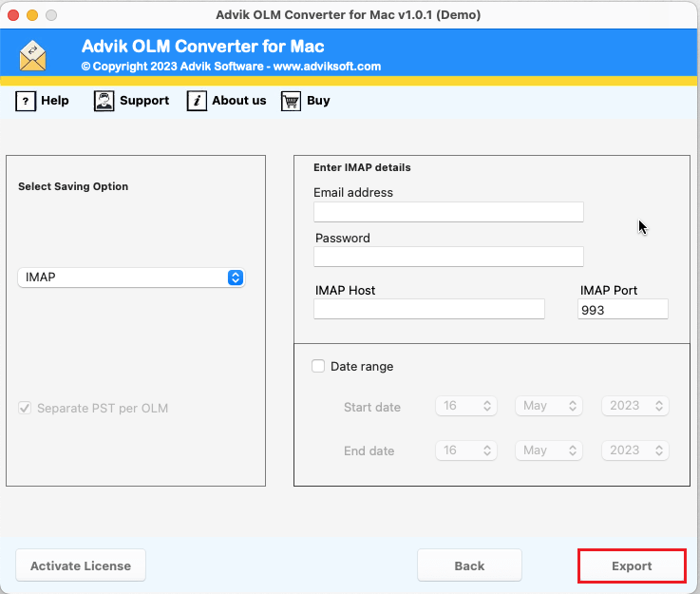Click the www.adviksoft.com copyright text
The width and height of the screenshot is (700, 594).
pos(327,67)
